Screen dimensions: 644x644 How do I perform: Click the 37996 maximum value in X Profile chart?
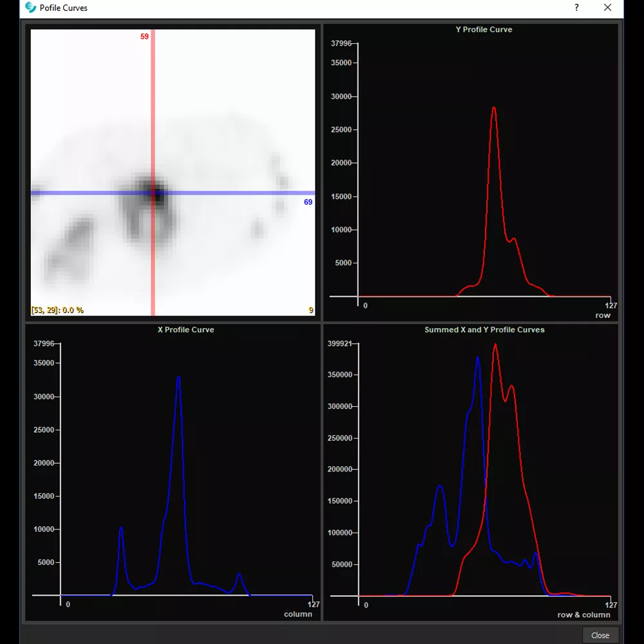click(x=44, y=343)
